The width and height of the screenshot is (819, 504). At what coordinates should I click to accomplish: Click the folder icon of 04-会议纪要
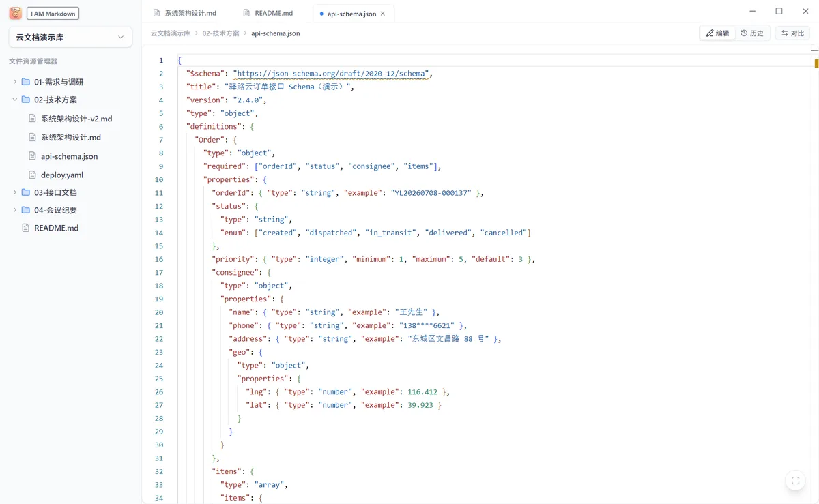click(x=25, y=210)
